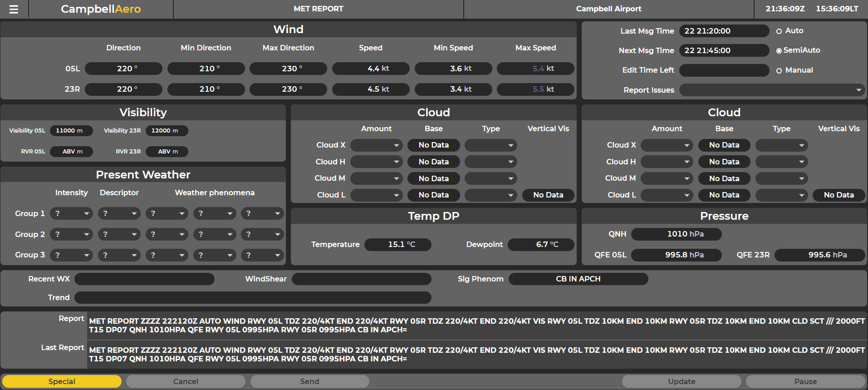
Task: Open left Cloud H Amount dropdown
Action: [x=377, y=162]
